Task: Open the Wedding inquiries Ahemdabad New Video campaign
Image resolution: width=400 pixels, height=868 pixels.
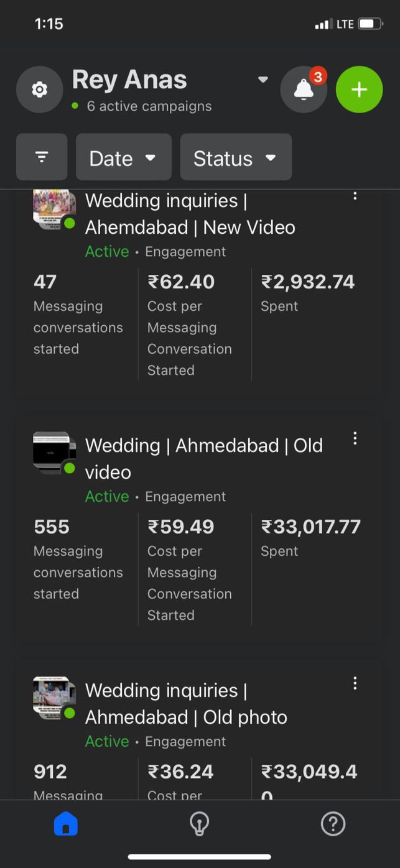Action: [190, 214]
